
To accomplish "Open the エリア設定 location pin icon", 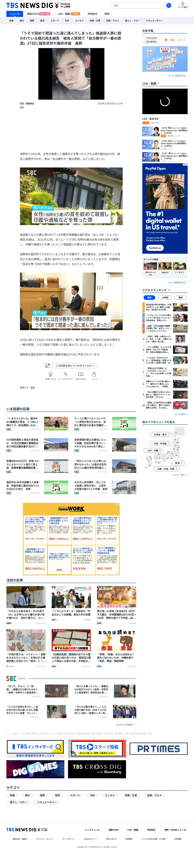I will pos(183,4).
